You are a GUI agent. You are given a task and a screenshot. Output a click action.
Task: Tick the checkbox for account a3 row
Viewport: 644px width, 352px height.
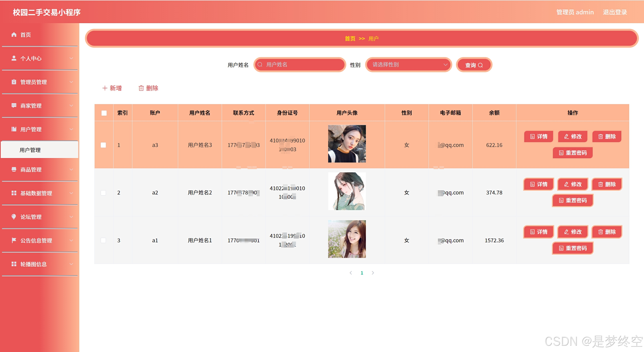tap(103, 145)
